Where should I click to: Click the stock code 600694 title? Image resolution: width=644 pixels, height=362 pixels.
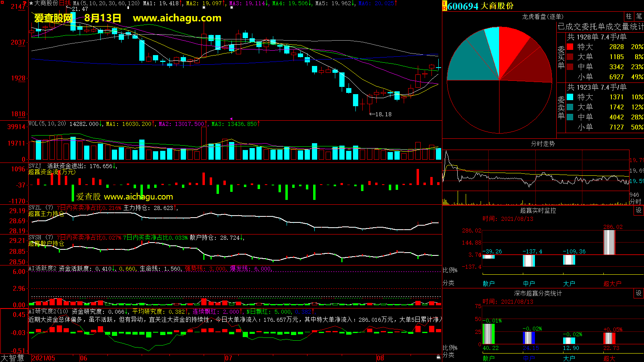463,6
